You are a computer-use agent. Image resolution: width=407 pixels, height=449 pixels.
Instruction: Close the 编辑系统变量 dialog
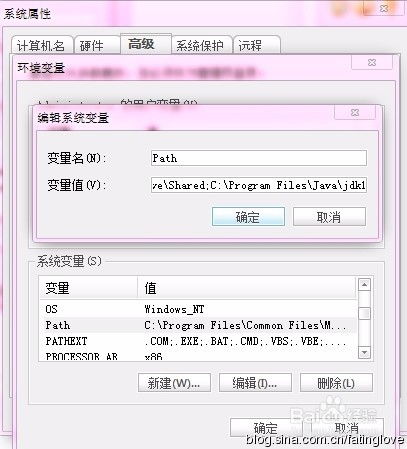point(355,112)
